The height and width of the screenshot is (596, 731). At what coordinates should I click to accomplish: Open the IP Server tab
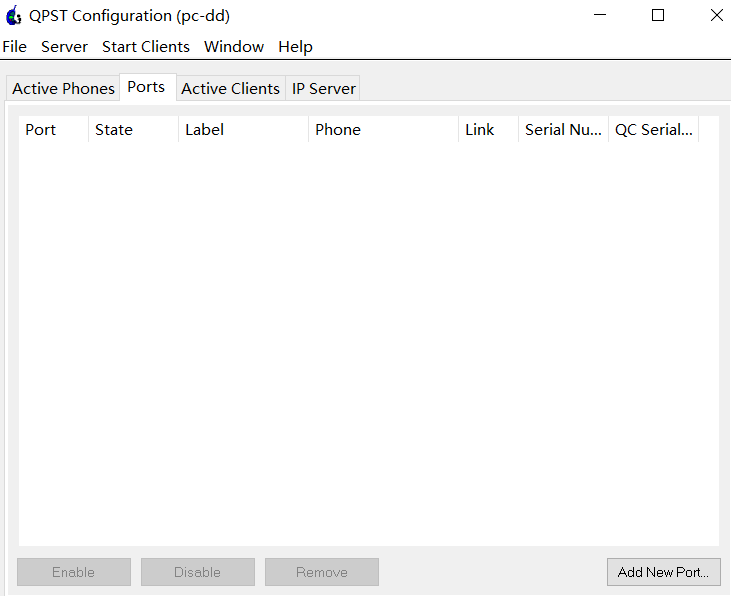click(x=324, y=88)
